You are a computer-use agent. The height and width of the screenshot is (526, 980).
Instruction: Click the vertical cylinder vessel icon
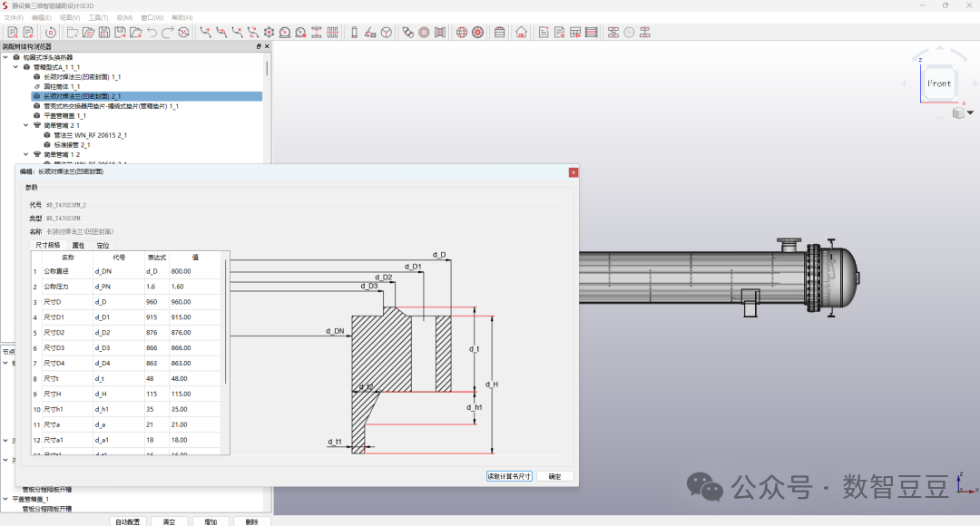pos(355,33)
